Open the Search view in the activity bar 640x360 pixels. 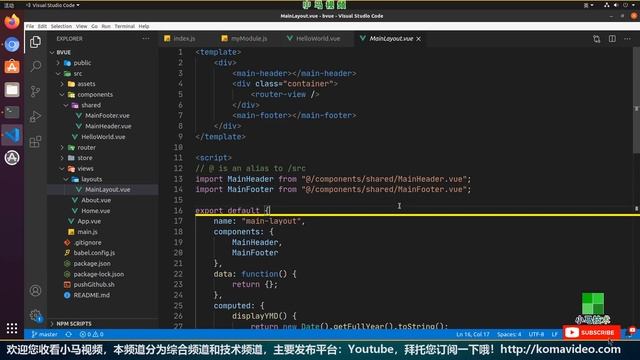36,66
